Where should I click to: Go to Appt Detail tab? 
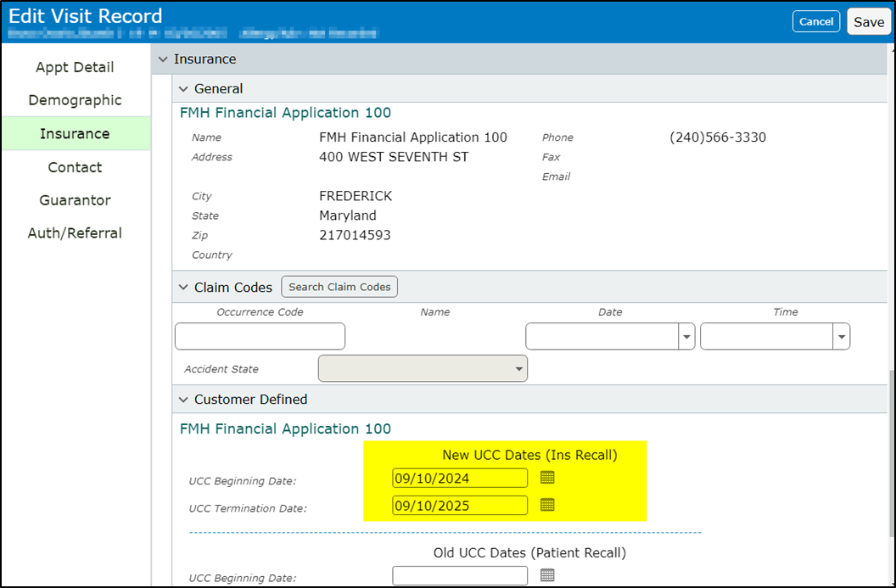pyautogui.click(x=75, y=67)
